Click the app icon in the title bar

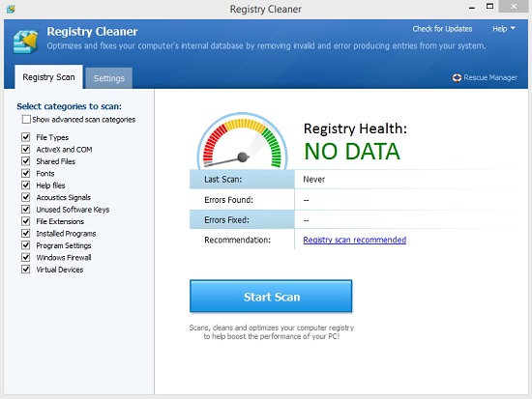pyautogui.click(x=11, y=9)
